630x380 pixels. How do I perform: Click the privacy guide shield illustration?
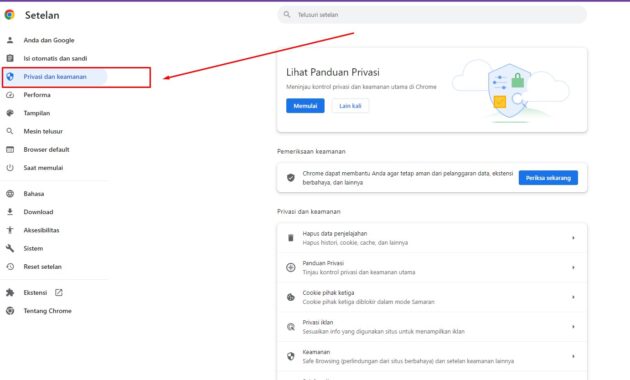(x=510, y=92)
